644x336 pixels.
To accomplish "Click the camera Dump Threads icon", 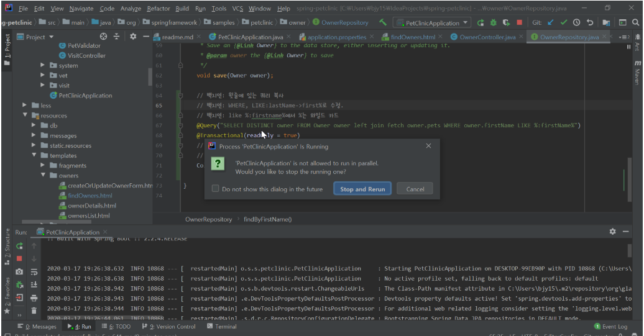I will tap(19, 271).
